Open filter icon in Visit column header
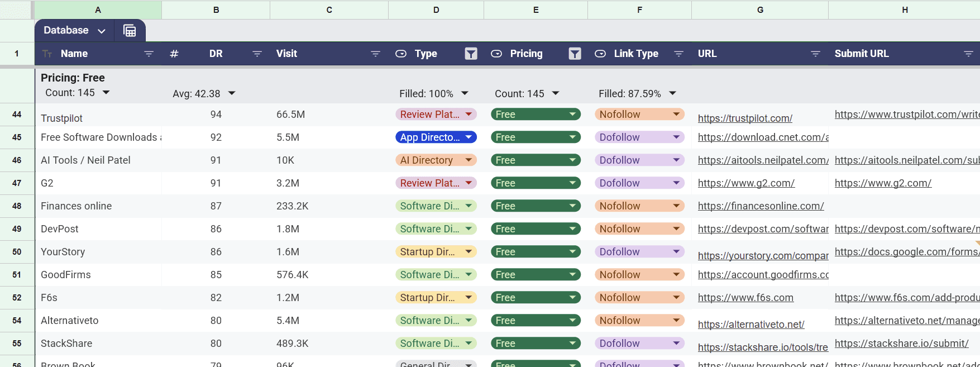This screenshot has width=980, height=367. 375,54
